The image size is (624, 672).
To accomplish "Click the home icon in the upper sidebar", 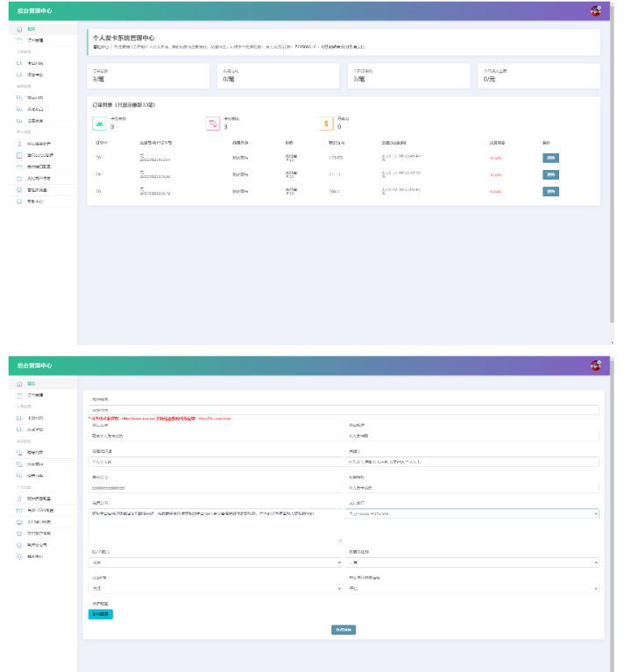I will (x=20, y=29).
